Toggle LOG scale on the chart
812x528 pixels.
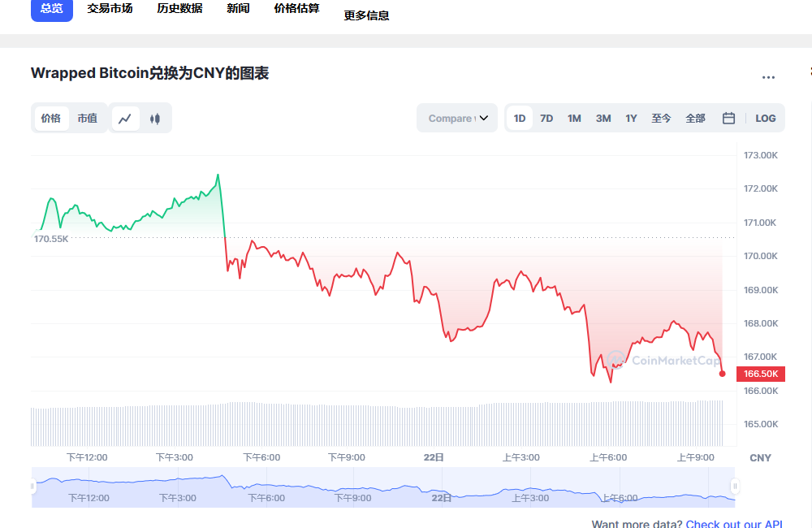pos(766,118)
